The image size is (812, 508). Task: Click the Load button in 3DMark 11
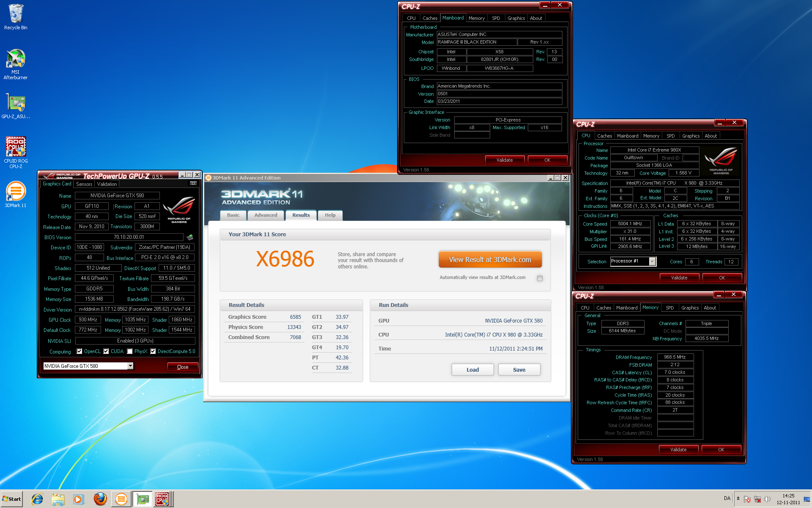(472, 370)
